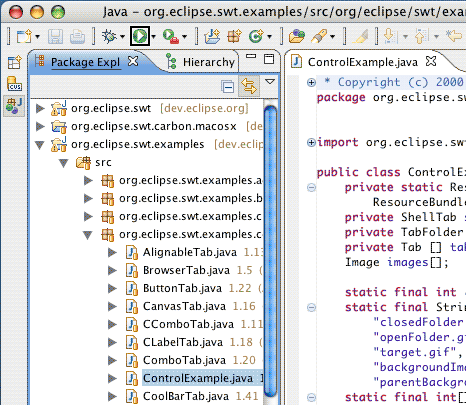
Task: Click the Run External Tools icon
Action: pos(171,36)
